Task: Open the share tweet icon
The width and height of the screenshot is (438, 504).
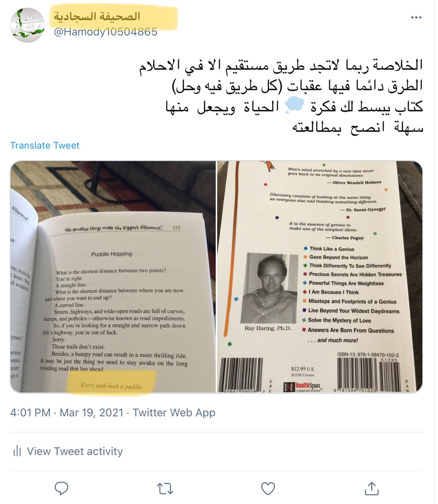Action: [372, 488]
